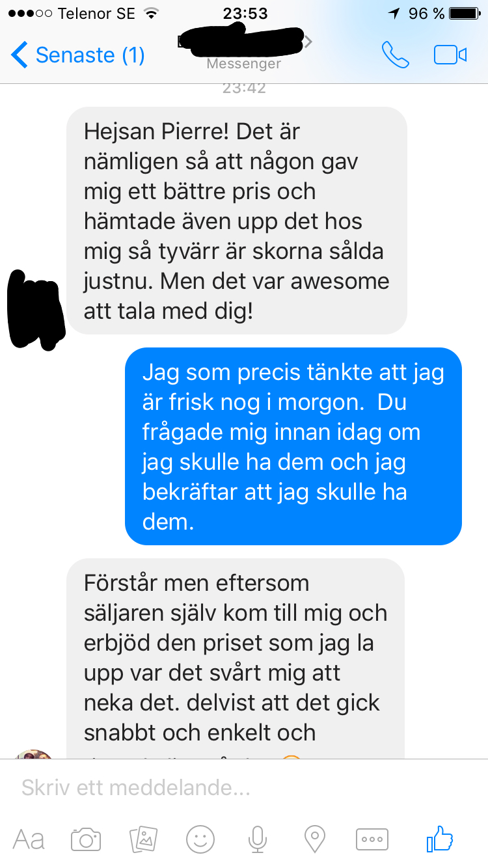Share location with the pin icon

[315, 839]
